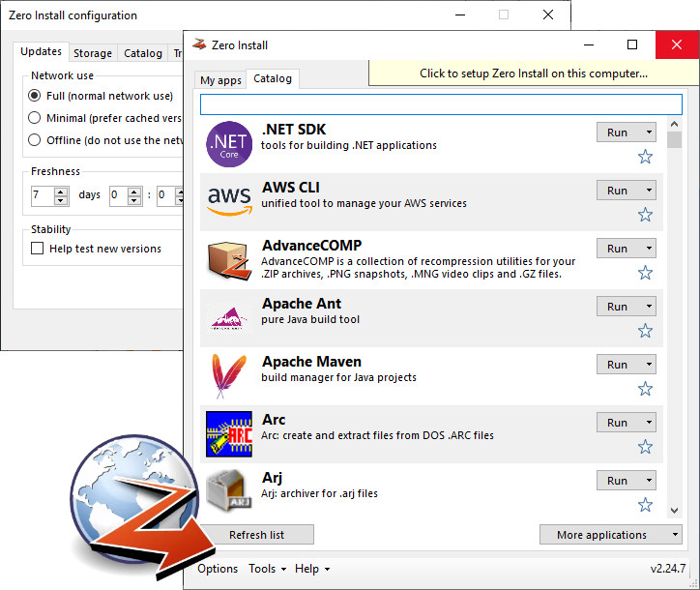Click the .NET SDK app icon
Viewport: 700px width, 590px height.
point(229,144)
